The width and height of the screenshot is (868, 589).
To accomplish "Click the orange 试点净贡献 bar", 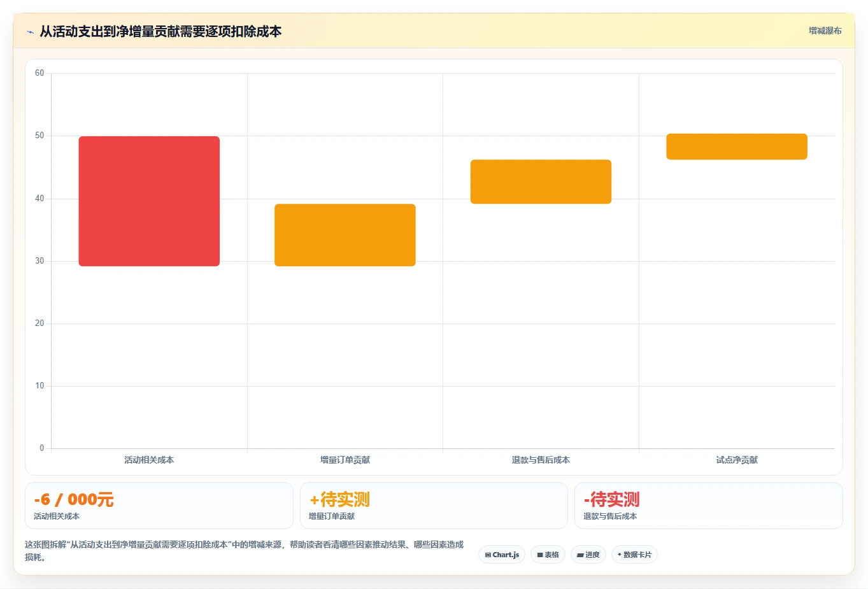I will [737, 146].
